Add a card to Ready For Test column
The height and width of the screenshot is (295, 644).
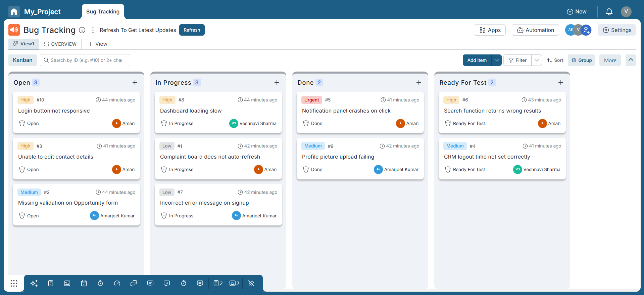pyautogui.click(x=561, y=83)
